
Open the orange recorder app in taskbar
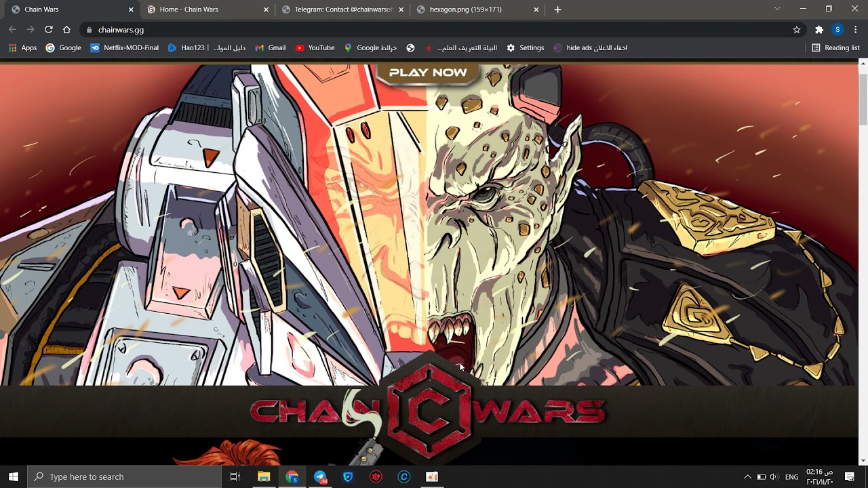tap(432, 477)
